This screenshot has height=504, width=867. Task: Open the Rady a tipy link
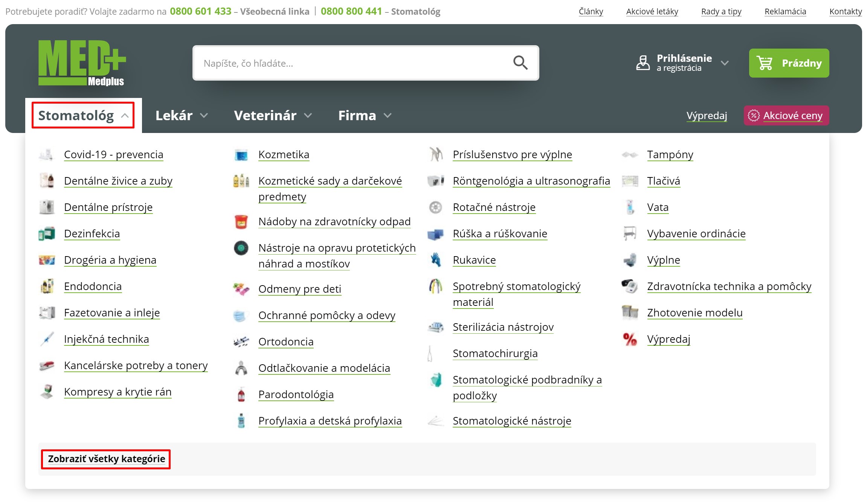(x=721, y=11)
